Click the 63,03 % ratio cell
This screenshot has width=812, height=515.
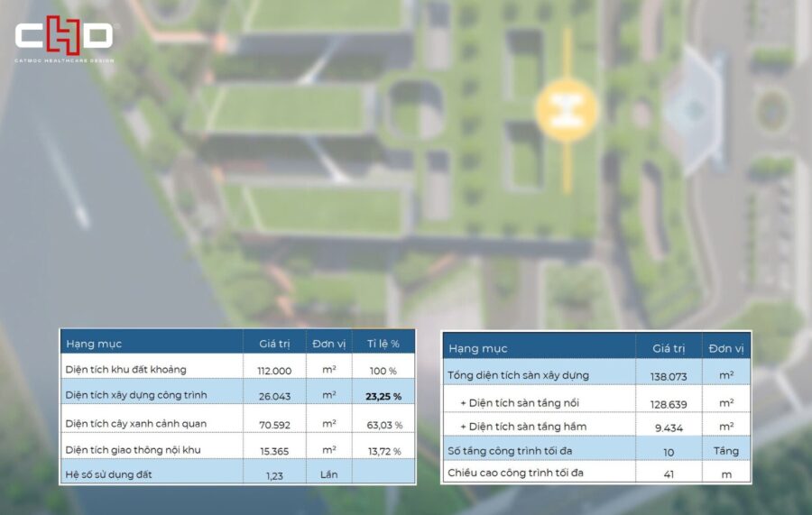(x=383, y=425)
